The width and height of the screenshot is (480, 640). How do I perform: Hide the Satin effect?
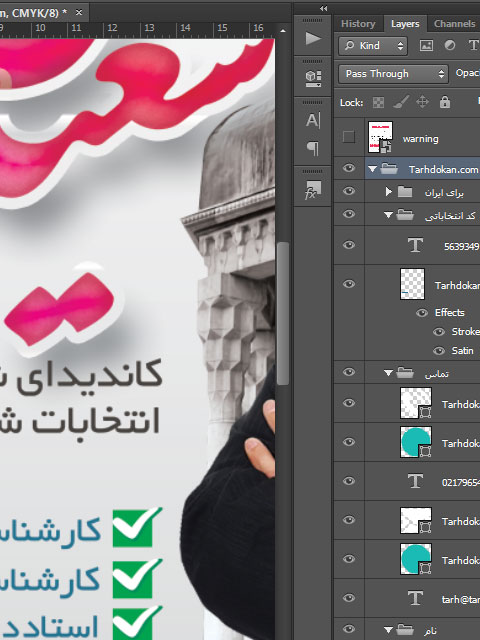(439, 351)
